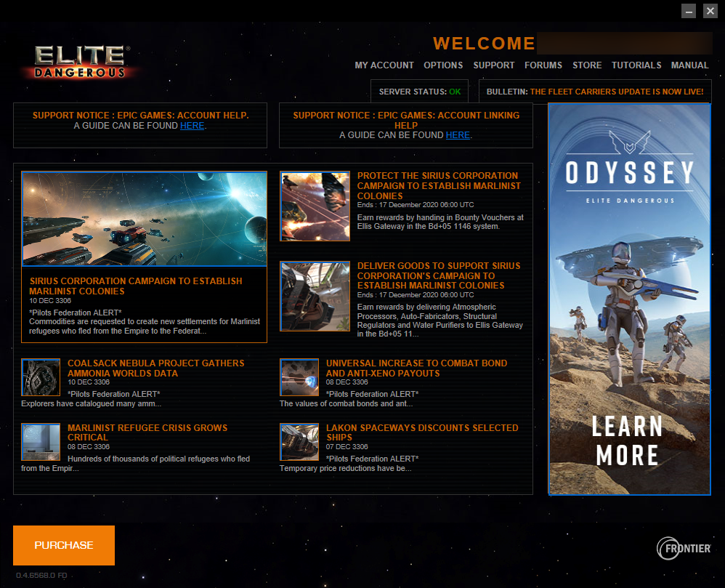This screenshot has height=588, width=725.
Task: Click the Elite Dangerous logo
Action: pyautogui.click(x=80, y=62)
